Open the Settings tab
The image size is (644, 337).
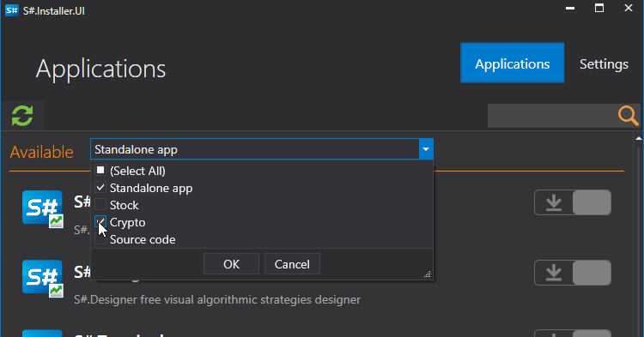click(604, 64)
